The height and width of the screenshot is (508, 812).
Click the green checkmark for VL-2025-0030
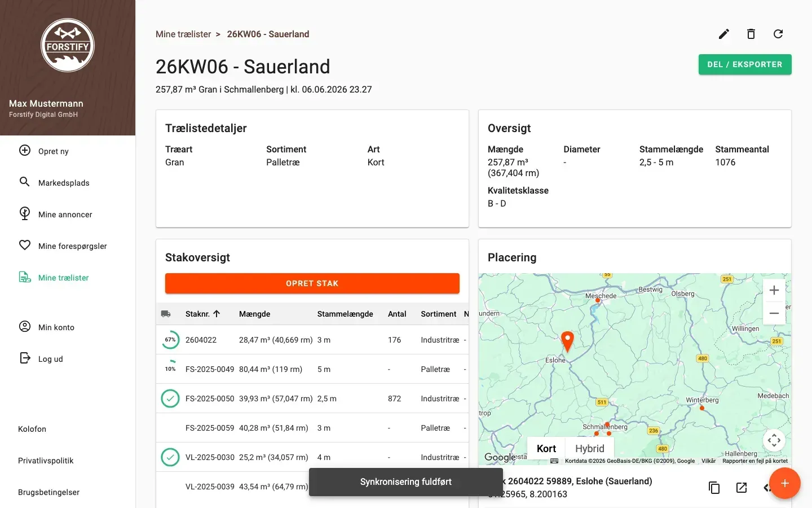click(x=170, y=457)
